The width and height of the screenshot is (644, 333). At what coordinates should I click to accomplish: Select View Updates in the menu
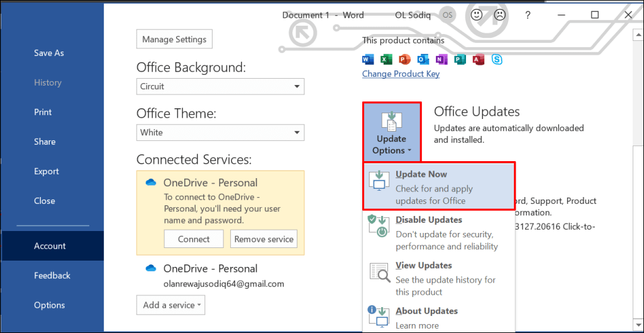pos(439,278)
